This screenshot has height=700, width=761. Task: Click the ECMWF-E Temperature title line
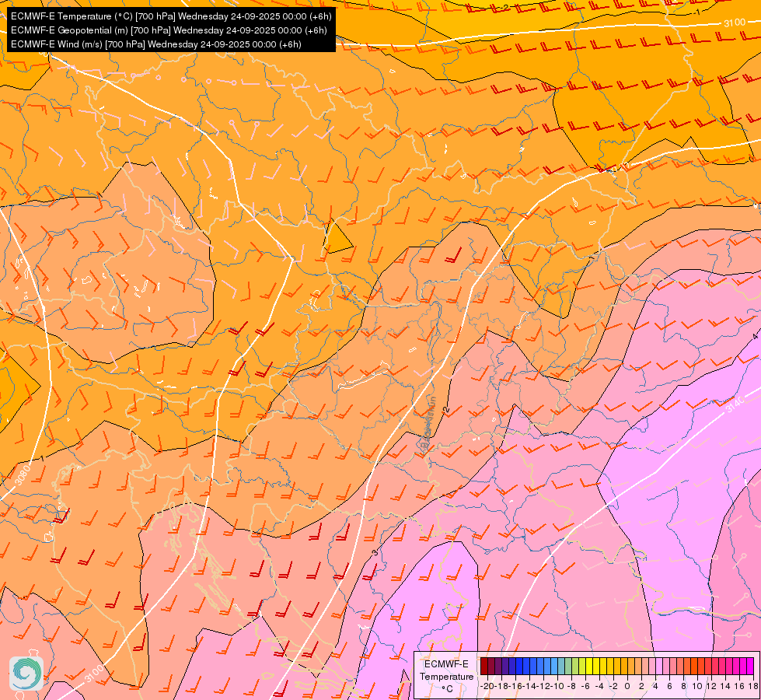point(171,16)
